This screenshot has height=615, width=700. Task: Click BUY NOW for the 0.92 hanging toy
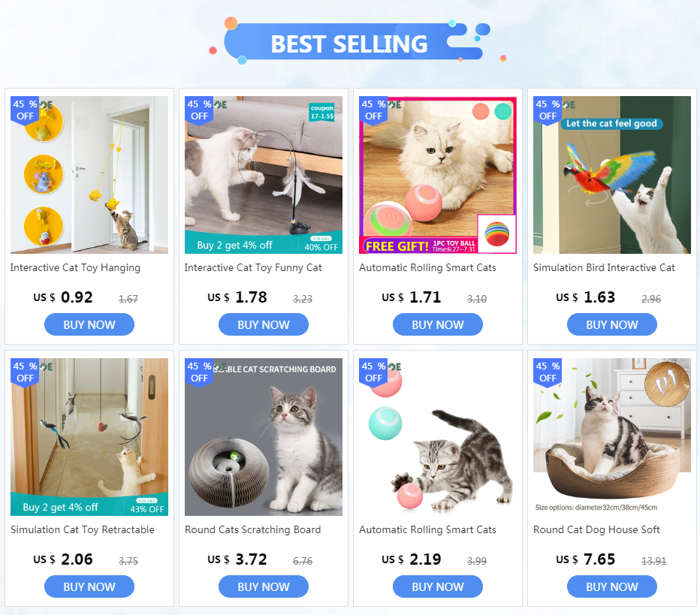coord(89,324)
